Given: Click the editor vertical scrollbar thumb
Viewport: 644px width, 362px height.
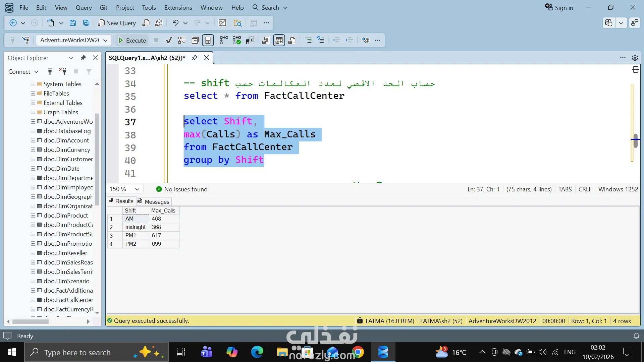Looking at the screenshot, I should [x=635, y=141].
